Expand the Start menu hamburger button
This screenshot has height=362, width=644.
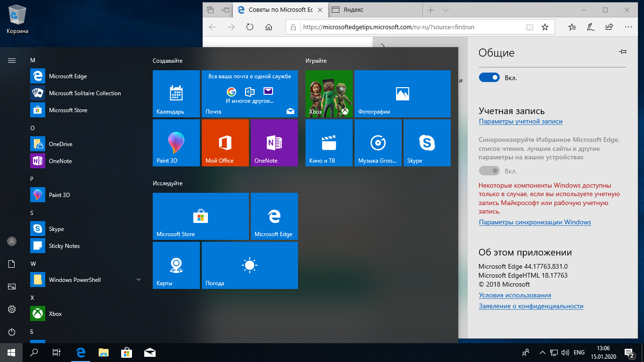tap(12, 60)
